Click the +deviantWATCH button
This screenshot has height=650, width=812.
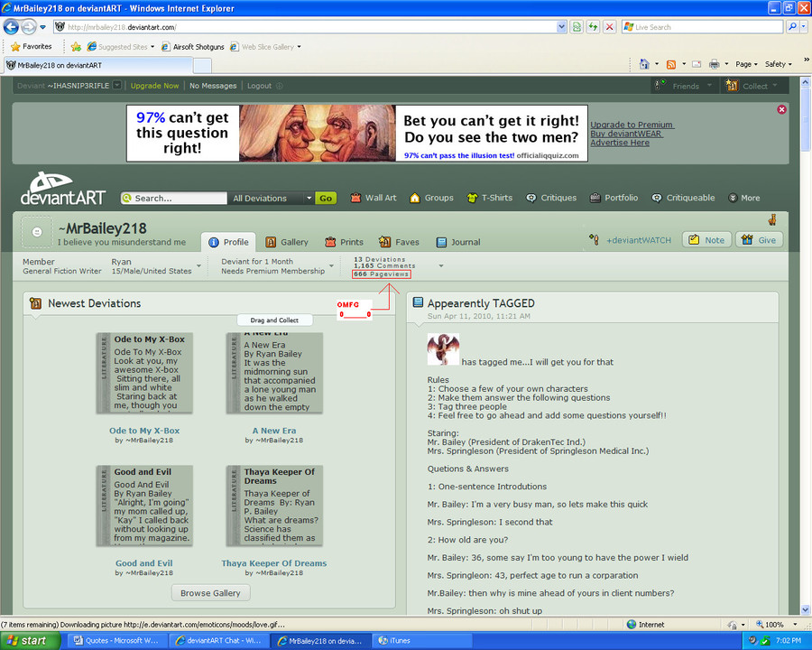tap(630, 240)
